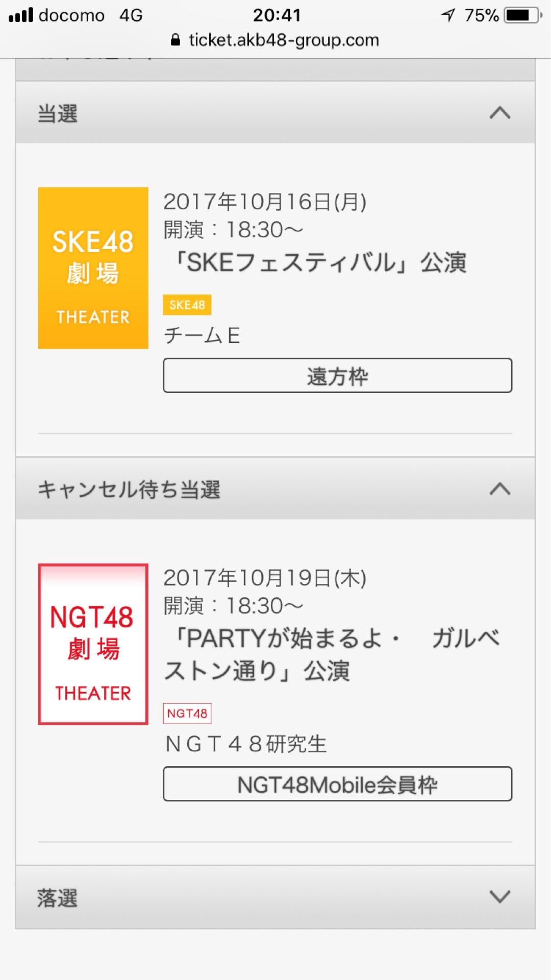Tap the 20:41 clock in status bar
The height and width of the screenshot is (980, 551).
click(x=277, y=15)
